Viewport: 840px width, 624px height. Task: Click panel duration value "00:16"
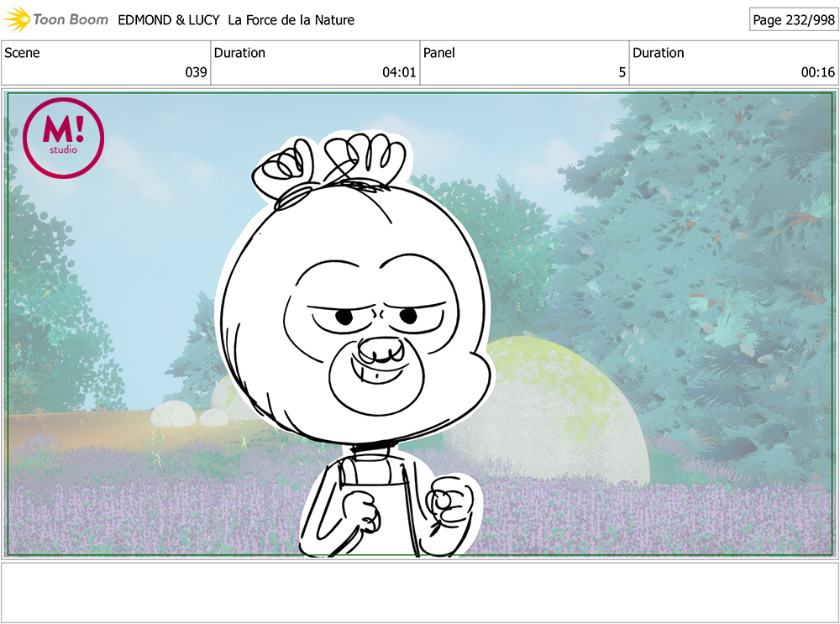pyautogui.click(x=818, y=72)
